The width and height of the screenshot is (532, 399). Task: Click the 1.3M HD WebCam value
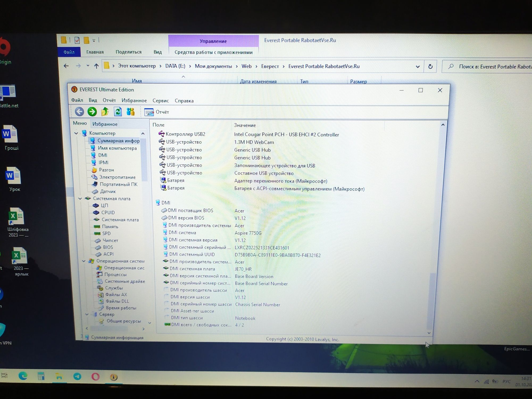pos(254,142)
